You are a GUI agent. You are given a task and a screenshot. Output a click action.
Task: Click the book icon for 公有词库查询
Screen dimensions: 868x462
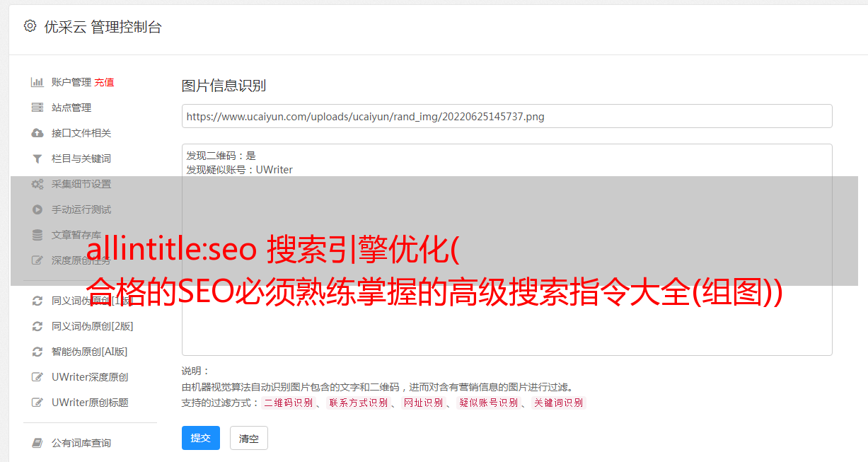pos(37,443)
